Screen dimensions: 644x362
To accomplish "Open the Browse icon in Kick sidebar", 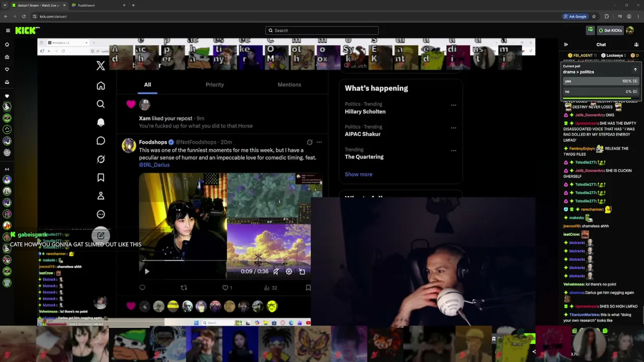I will 7,57.
